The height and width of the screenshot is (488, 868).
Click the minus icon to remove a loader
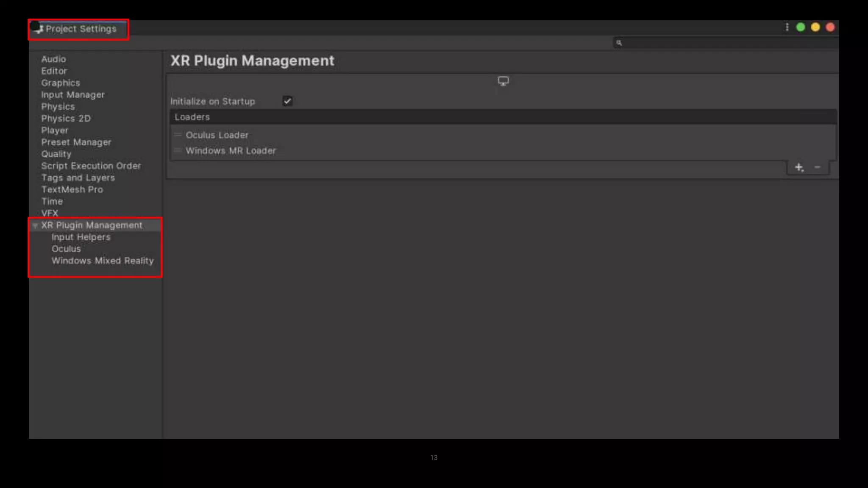817,168
